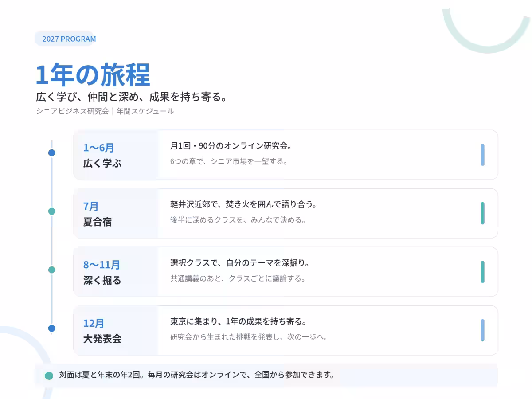Click the 12月 date label
532x399 pixels.
click(94, 323)
